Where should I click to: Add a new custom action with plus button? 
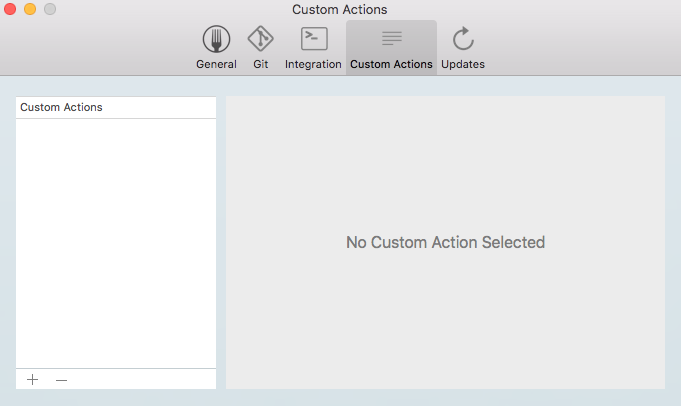point(33,380)
